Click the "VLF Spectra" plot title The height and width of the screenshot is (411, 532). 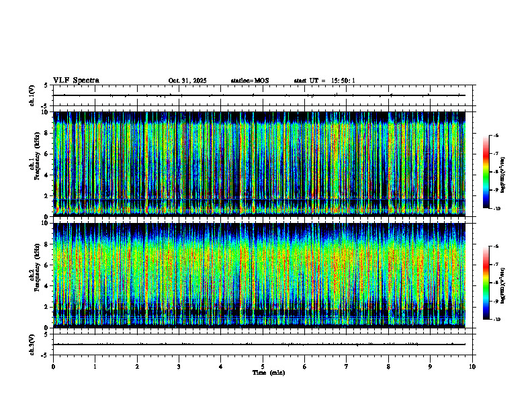tap(76, 81)
